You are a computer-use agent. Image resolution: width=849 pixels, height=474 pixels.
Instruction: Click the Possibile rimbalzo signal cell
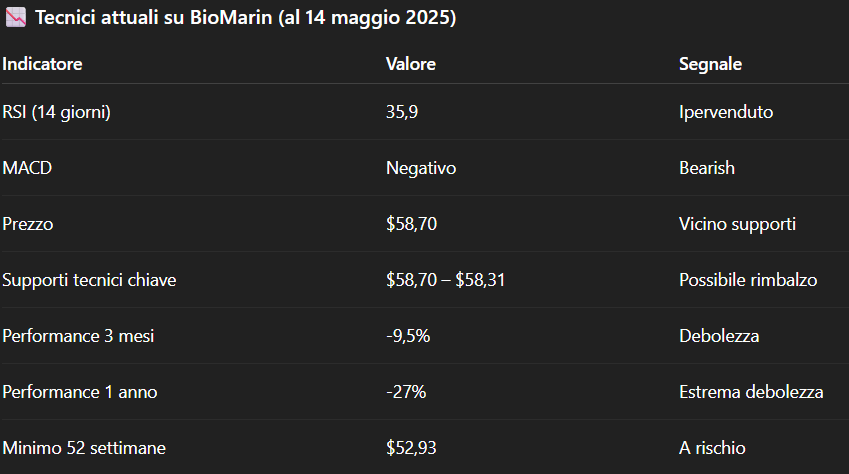(748, 280)
